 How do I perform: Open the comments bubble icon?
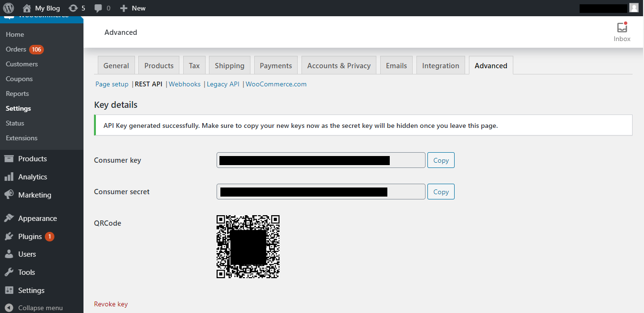tap(98, 8)
